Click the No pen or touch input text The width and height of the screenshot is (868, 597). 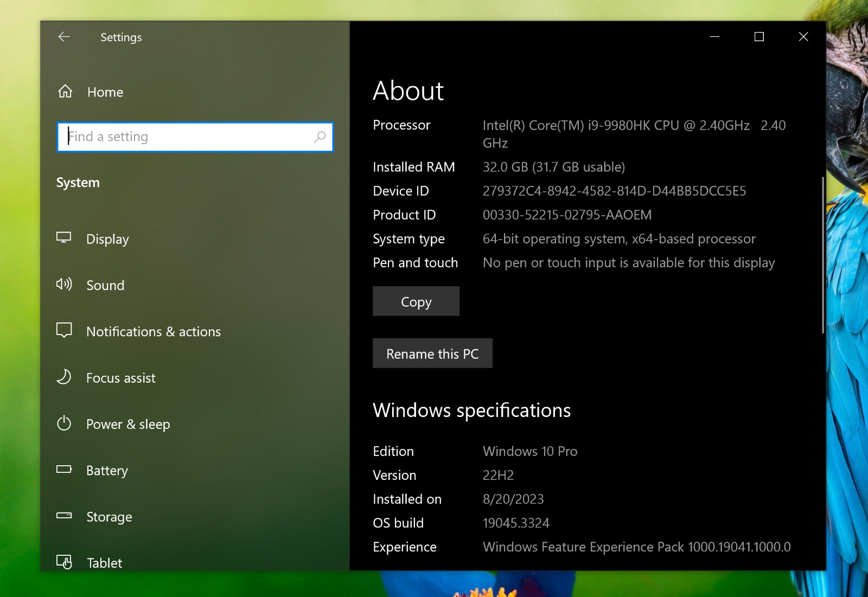(629, 262)
